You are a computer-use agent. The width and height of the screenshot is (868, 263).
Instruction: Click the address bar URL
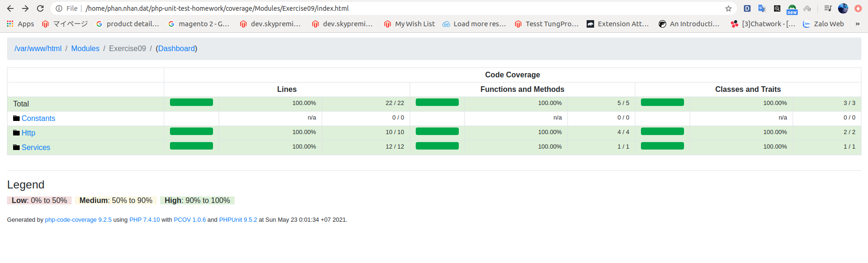click(x=217, y=8)
